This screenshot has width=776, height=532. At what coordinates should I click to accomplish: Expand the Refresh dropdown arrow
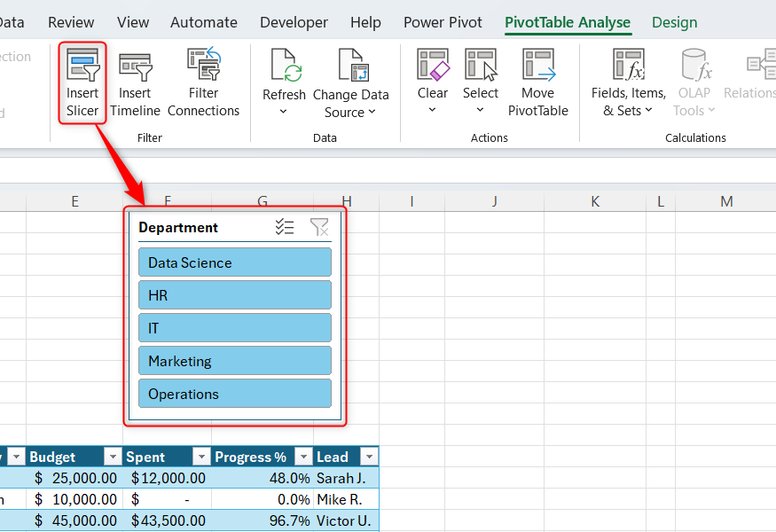click(283, 112)
